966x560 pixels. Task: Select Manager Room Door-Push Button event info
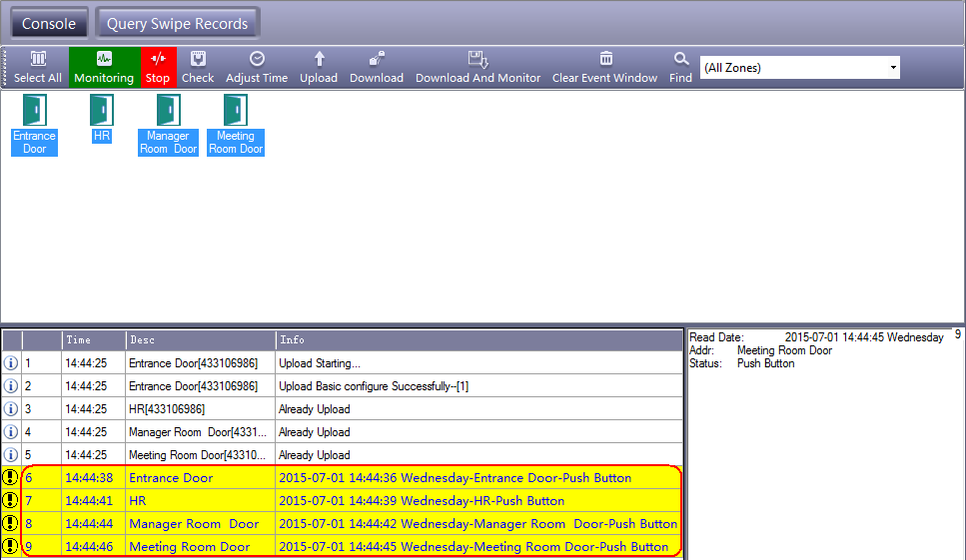click(479, 524)
